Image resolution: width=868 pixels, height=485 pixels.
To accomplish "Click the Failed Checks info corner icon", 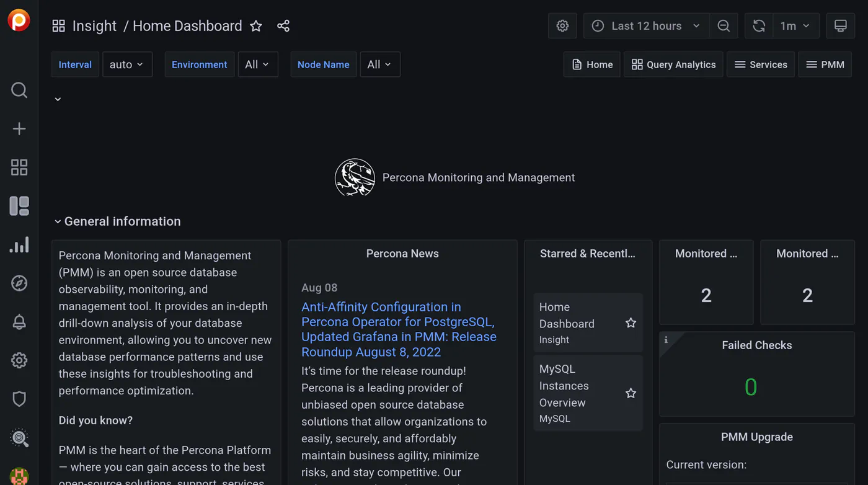I will 666,340.
